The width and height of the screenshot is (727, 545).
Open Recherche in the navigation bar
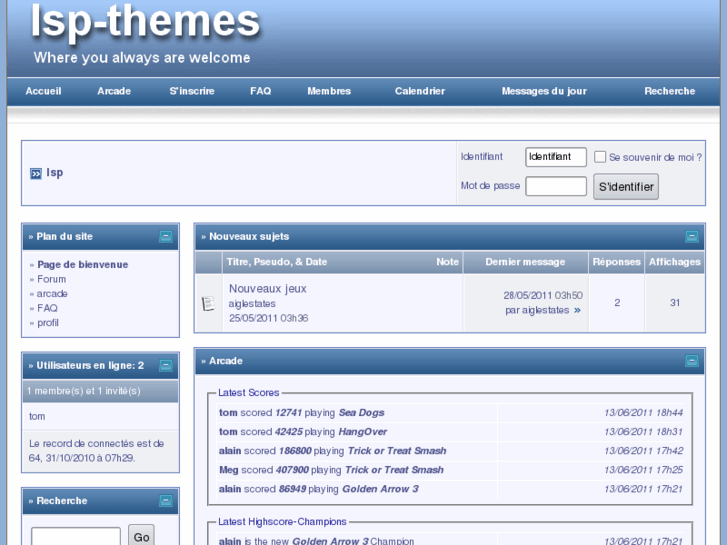coord(670,91)
